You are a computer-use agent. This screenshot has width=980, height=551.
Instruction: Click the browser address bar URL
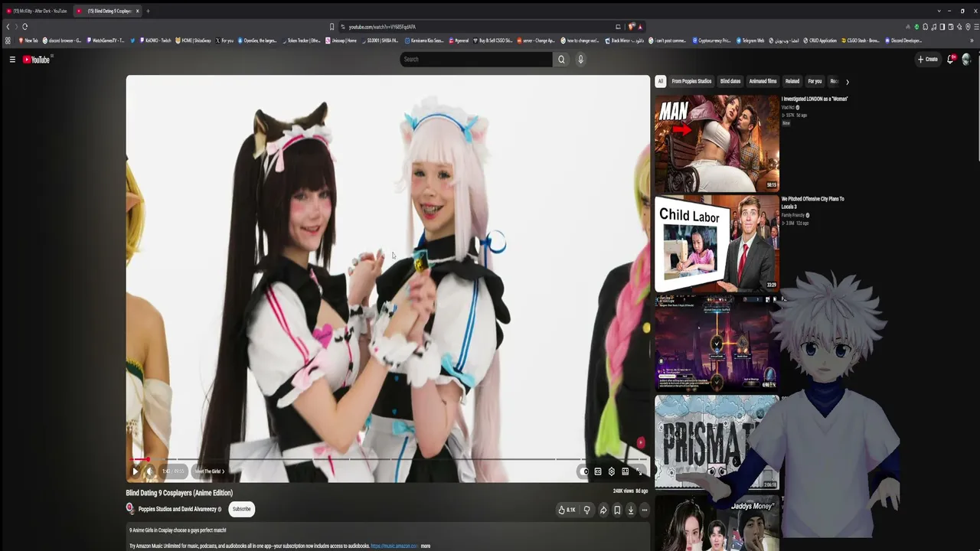click(x=382, y=27)
